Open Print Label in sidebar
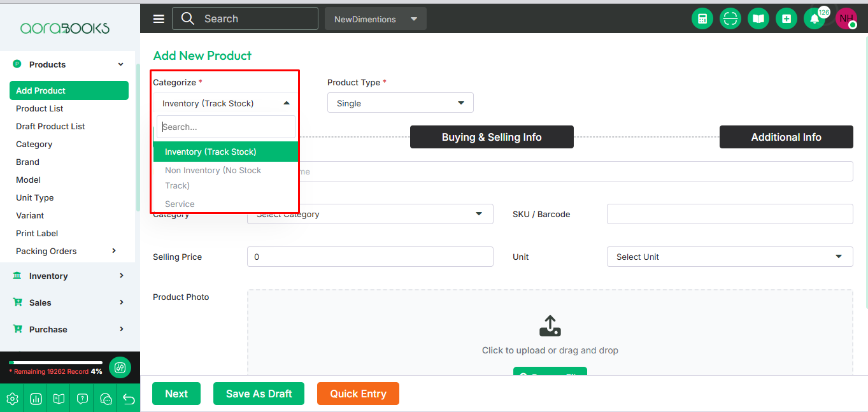This screenshot has height=412, width=868. [x=37, y=233]
